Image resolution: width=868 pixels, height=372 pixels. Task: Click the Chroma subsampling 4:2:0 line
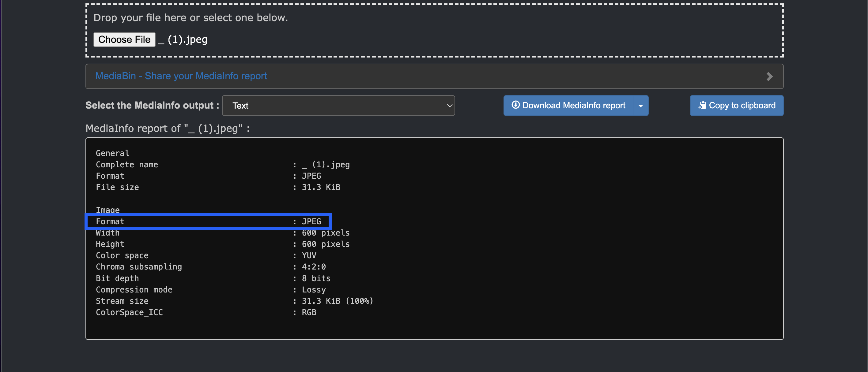(x=211, y=267)
